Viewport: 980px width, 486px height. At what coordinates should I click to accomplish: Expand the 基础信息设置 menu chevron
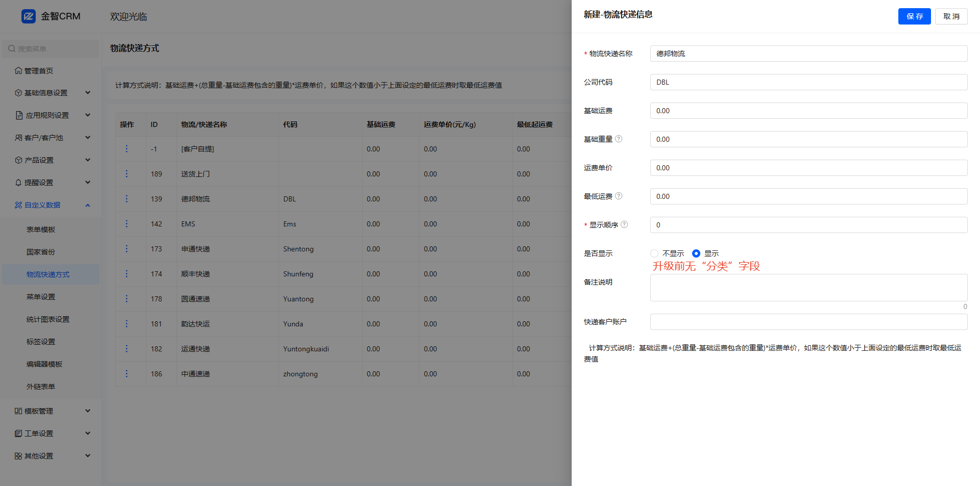point(88,93)
